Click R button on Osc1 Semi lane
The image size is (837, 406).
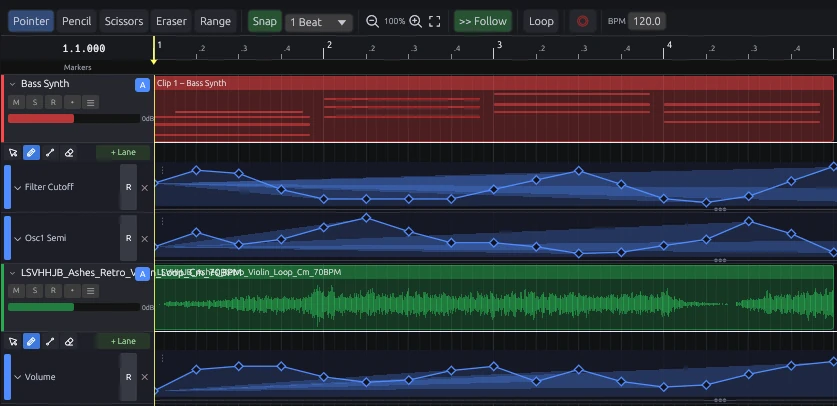pyautogui.click(x=128, y=238)
